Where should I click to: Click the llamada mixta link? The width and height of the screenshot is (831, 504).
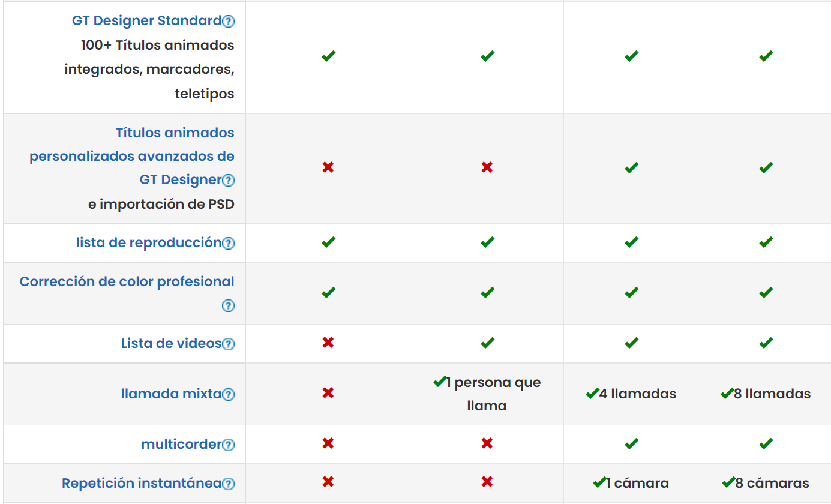tap(171, 394)
